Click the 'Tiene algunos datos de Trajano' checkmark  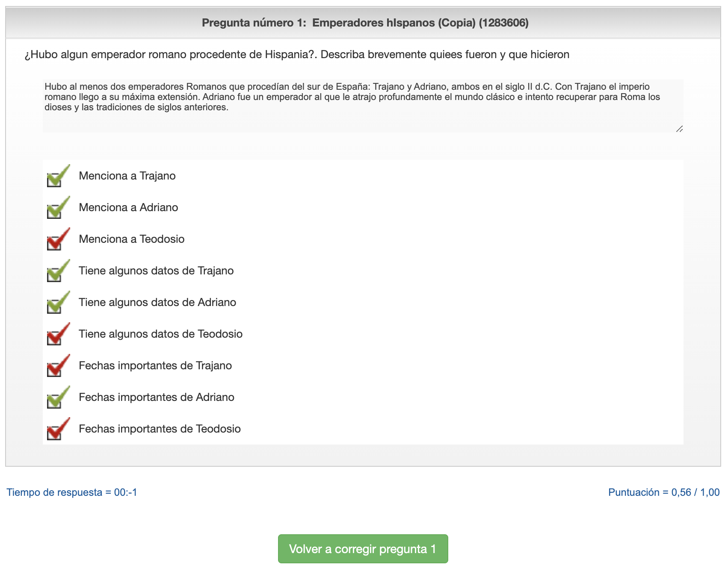point(57,271)
